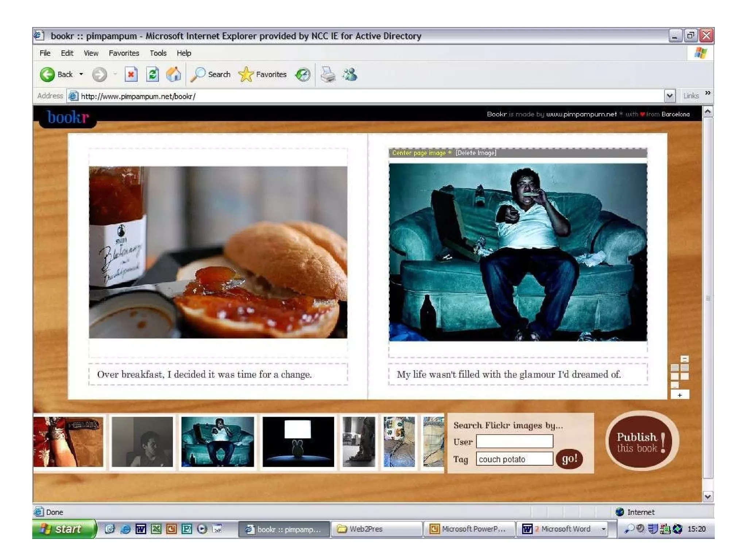Go to the Home page icon
This screenshot has width=747, height=560.
(x=174, y=74)
